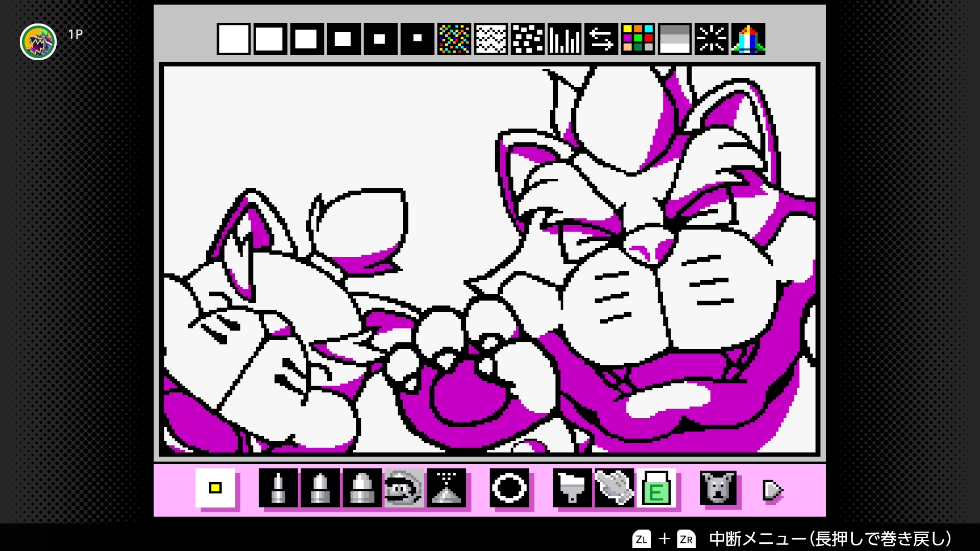Select the small pen tool
Screen dimensions: 980x551
click(278, 488)
